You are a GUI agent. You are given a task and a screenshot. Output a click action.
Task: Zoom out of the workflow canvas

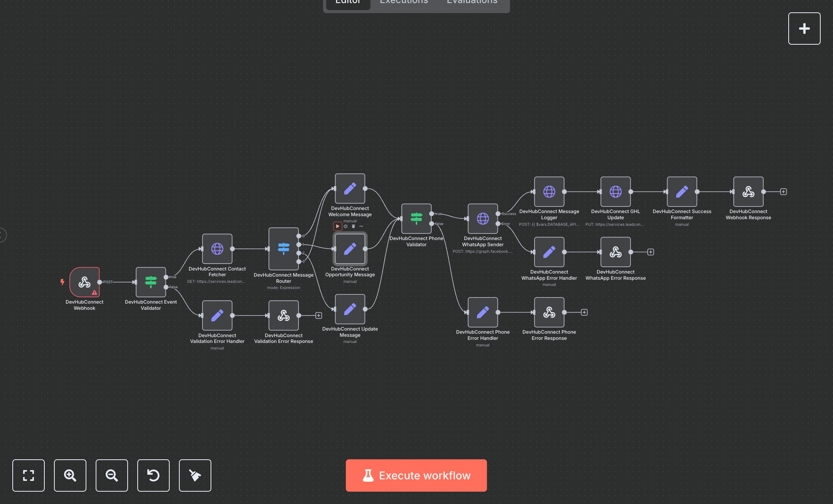pos(111,475)
